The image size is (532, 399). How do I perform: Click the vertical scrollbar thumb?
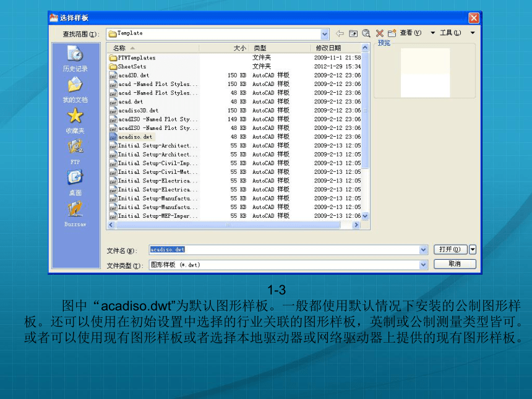[x=365, y=110]
